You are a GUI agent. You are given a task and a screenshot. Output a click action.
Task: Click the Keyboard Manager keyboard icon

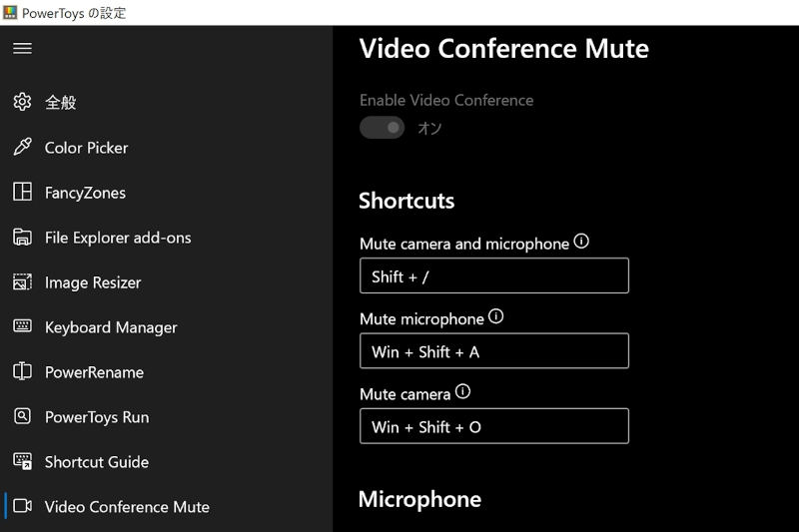[22, 325]
